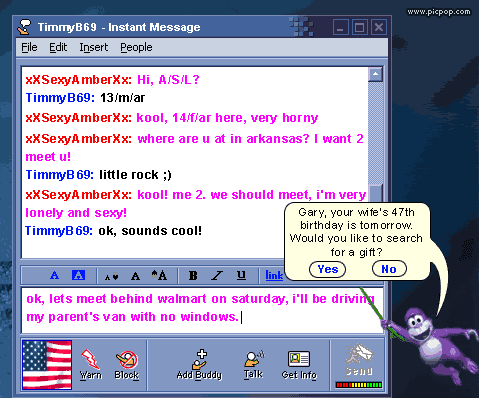Click the text "13/m/ar"
Image resolution: width=479 pixels, height=398 pixels.
click(x=122, y=98)
